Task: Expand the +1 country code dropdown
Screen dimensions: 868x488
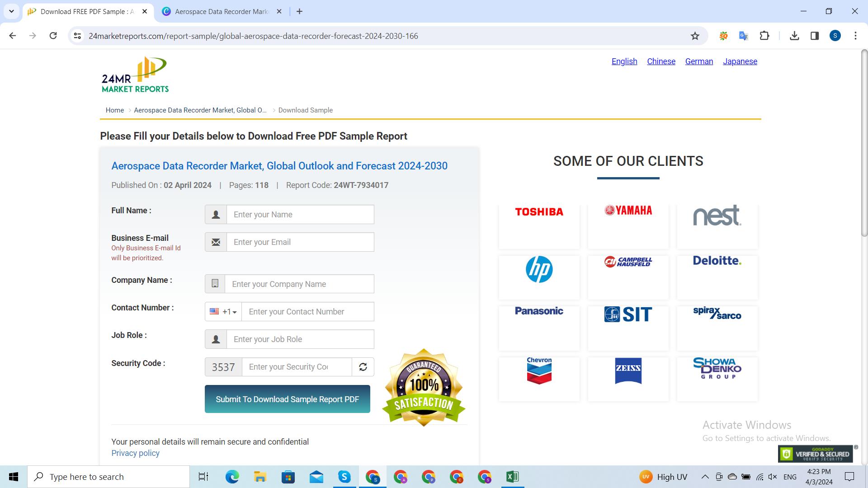Action: [x=223, y=312]
